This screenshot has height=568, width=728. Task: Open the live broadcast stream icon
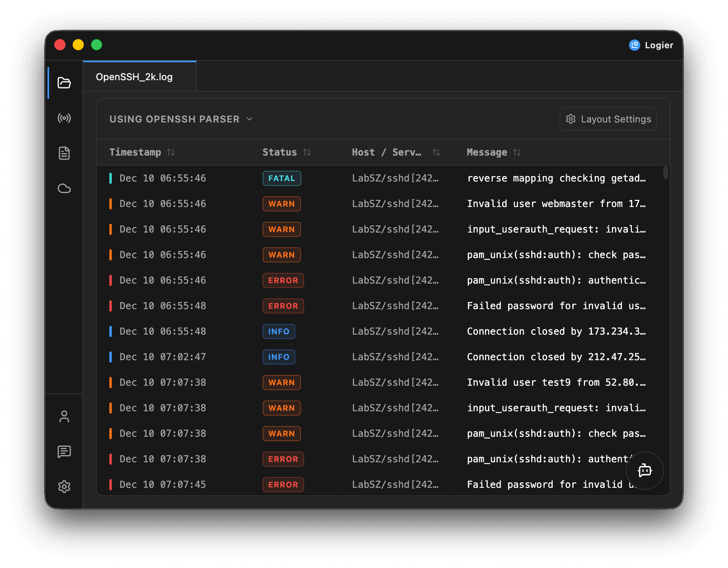64,118
